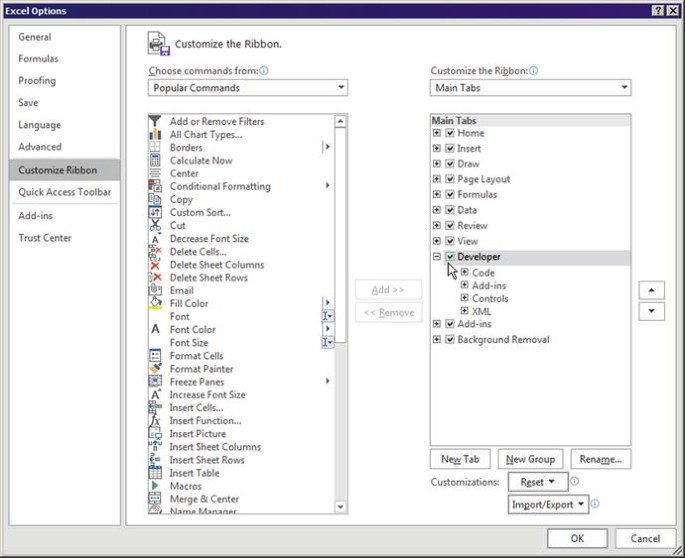This screenshot has width=685, height=558.
Task: Open the Trust Center category
Action: pos(45,238)
